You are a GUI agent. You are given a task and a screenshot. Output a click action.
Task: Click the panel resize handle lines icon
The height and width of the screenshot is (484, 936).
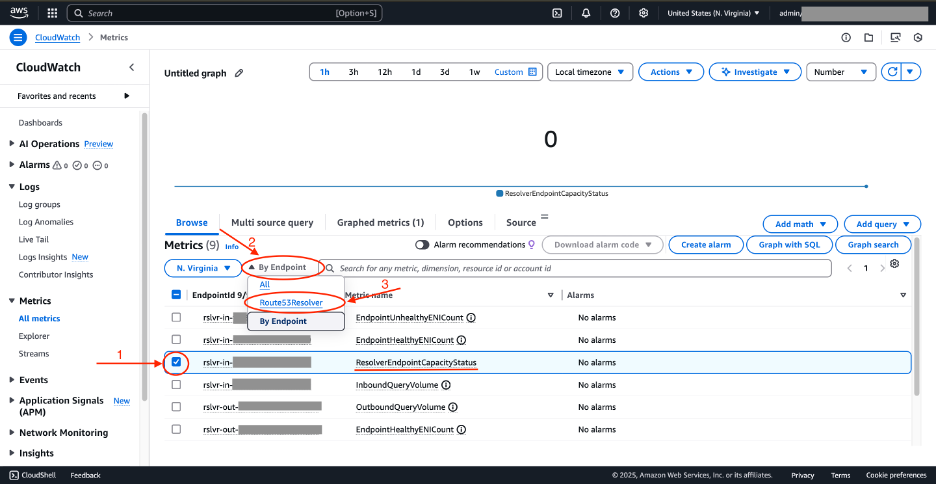pos(544,216)
